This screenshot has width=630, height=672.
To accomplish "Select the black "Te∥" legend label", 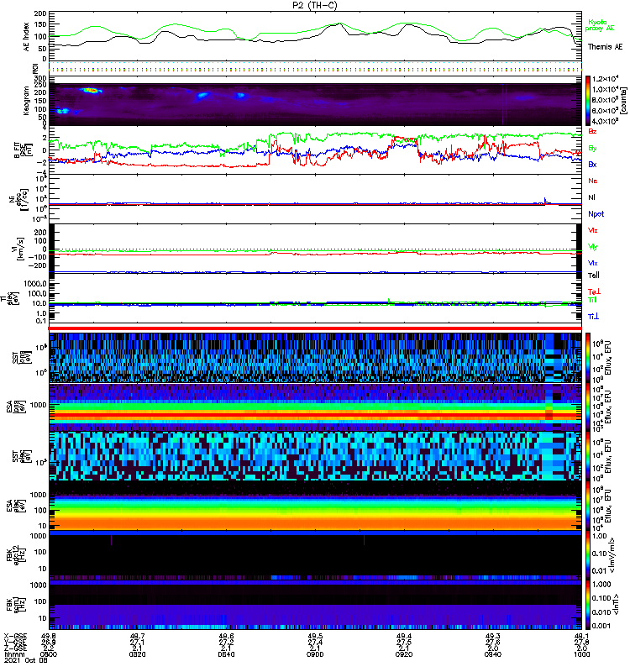I will tap(593, 276).
